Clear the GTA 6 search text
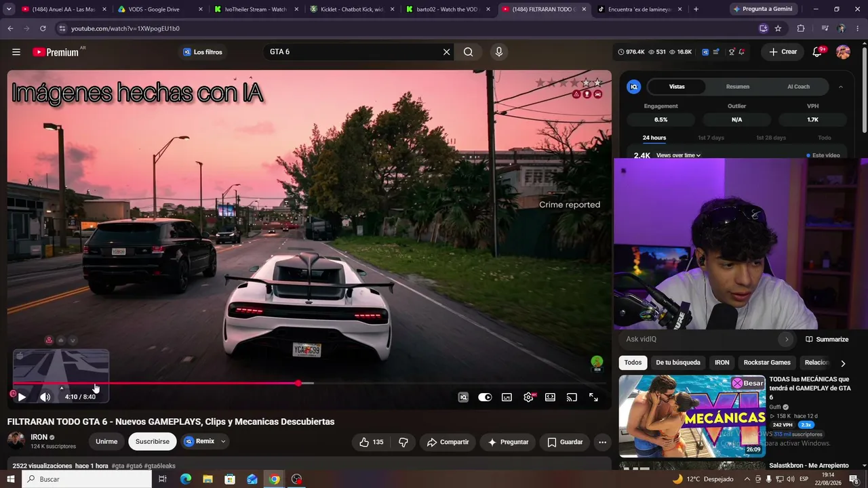The width and height of the screenshot is (868, 488). [x=446, y=52]
